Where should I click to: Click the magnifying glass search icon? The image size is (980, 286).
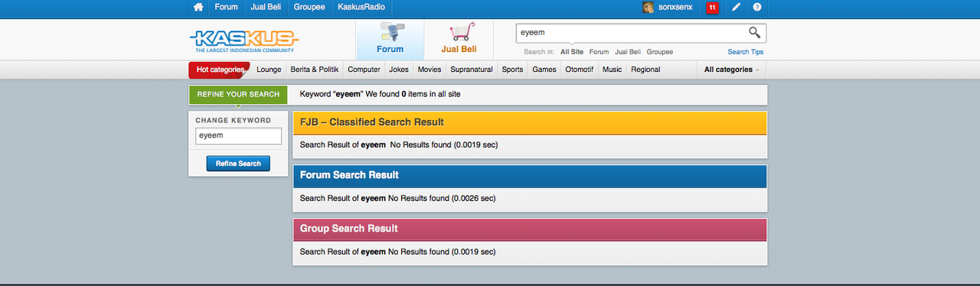755,32
